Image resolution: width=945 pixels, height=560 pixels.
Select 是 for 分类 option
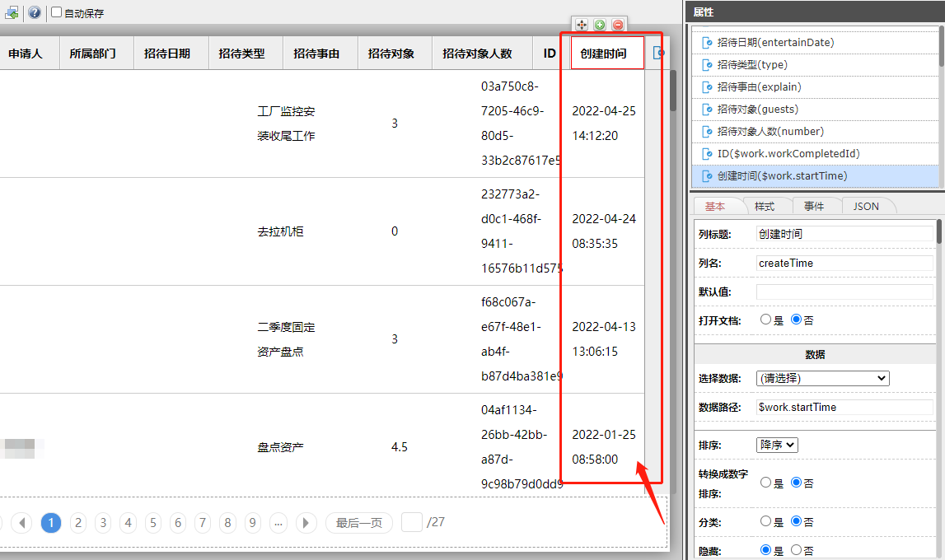766,521
